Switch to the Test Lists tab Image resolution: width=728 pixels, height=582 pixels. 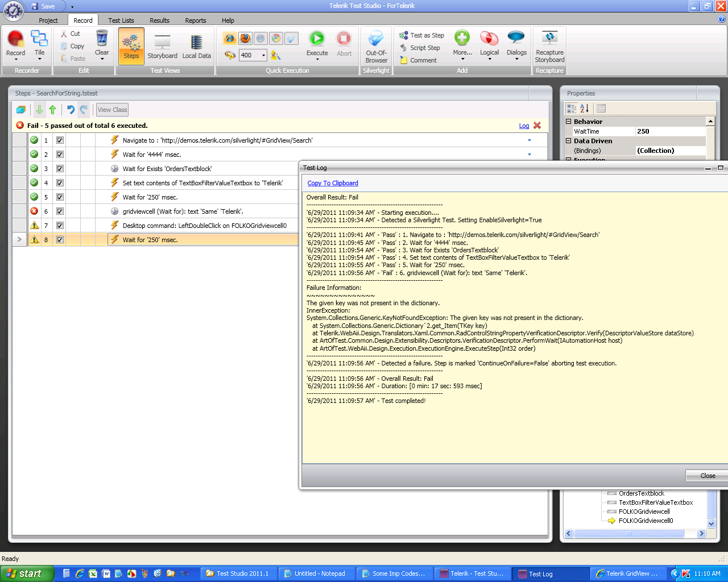click(121, 20)
